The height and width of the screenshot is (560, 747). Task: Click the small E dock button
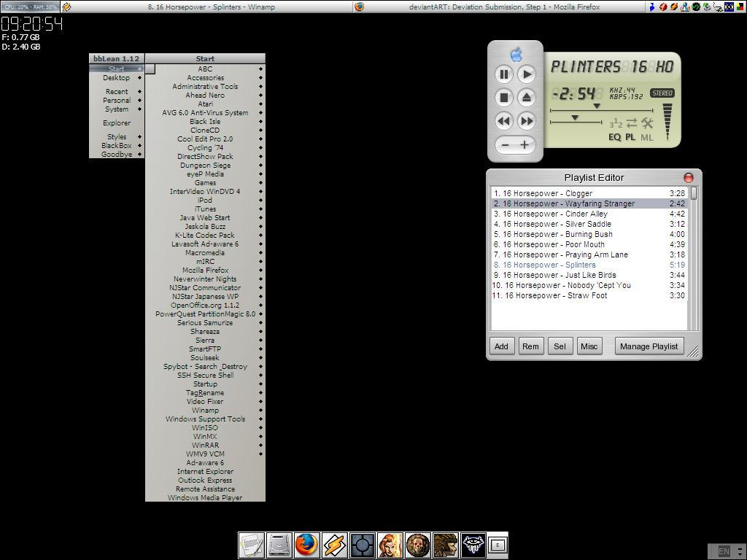click(x=498, y=545)
